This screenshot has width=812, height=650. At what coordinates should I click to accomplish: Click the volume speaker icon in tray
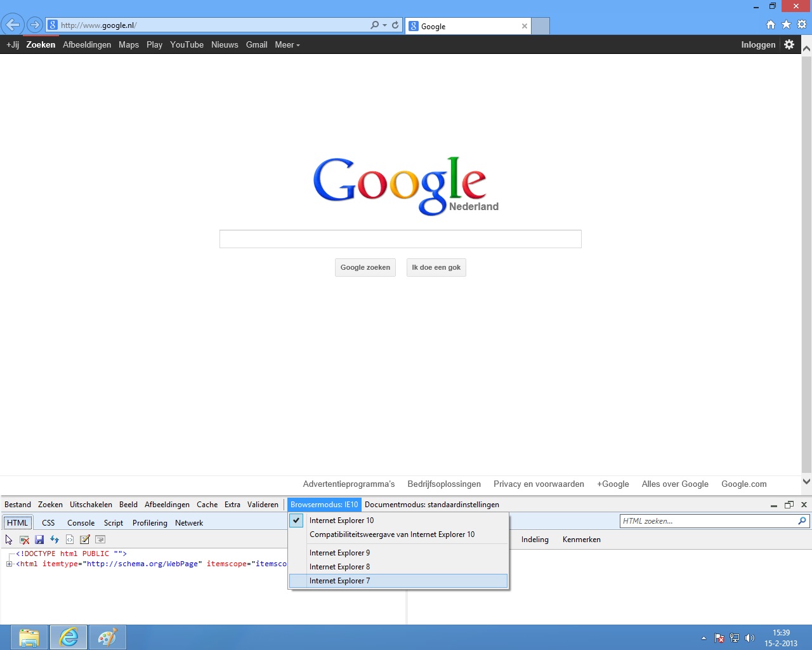coord(750,638)
